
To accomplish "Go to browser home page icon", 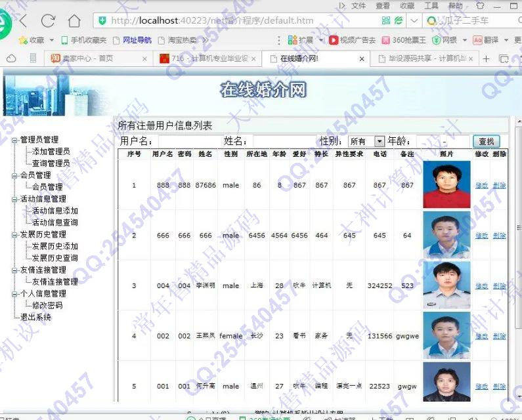I will (74, 20).
